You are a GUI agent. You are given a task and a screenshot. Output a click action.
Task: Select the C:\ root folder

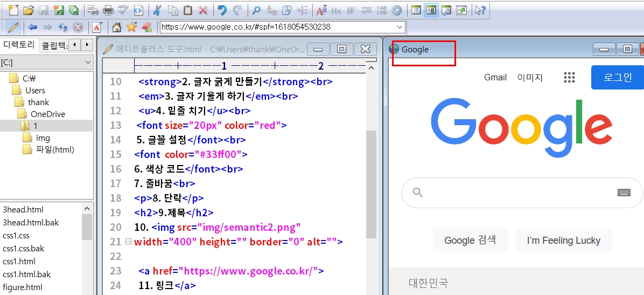click(23, 78)
